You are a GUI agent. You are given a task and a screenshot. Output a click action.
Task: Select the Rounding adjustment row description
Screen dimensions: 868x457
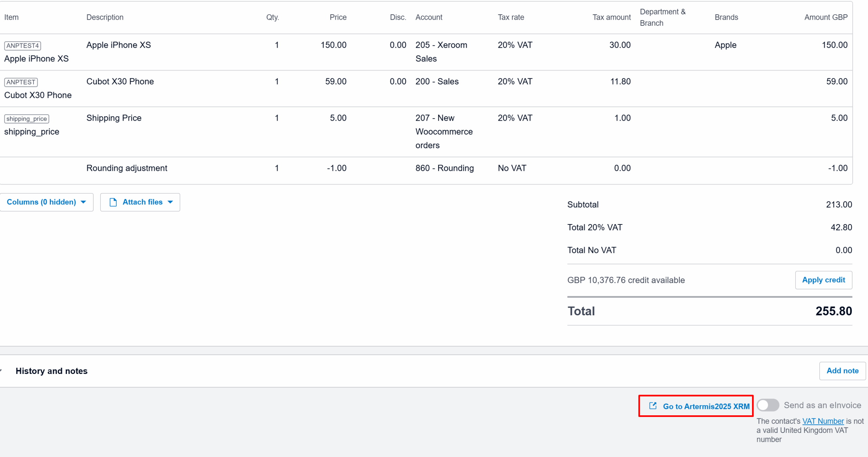pyautogui.click(x=127, y=168)
